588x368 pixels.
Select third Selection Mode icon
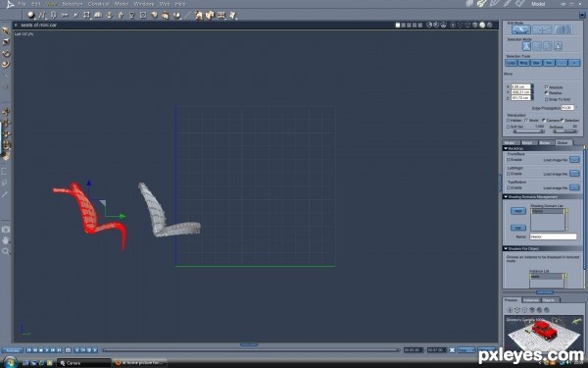point(548,46)
